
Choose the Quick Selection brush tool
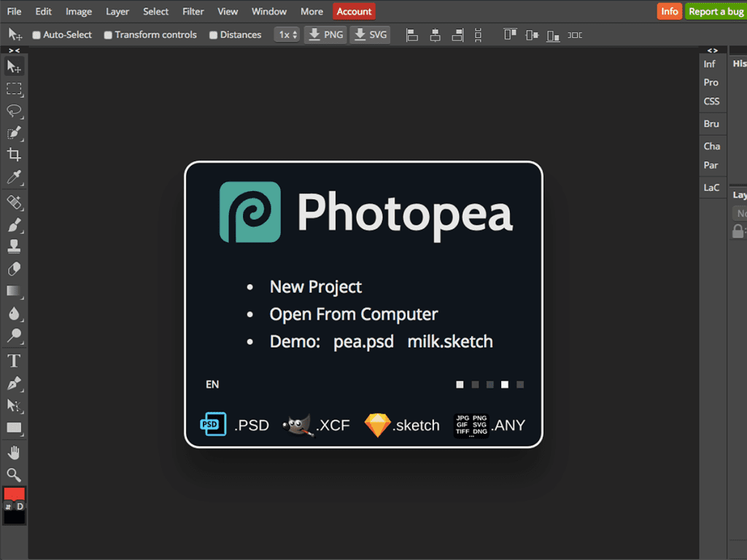14,133
